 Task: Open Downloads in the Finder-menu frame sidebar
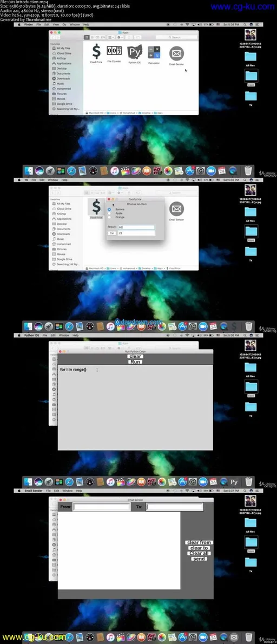(x=63, y=78)
